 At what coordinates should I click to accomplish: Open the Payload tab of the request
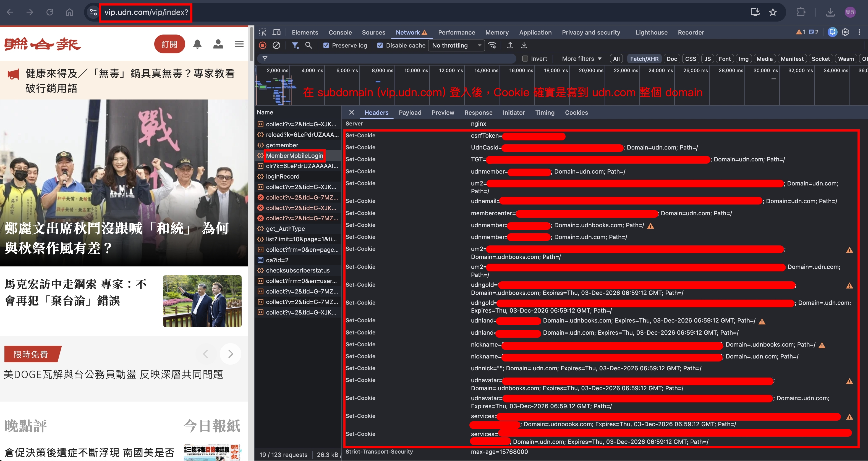[410, 112]
